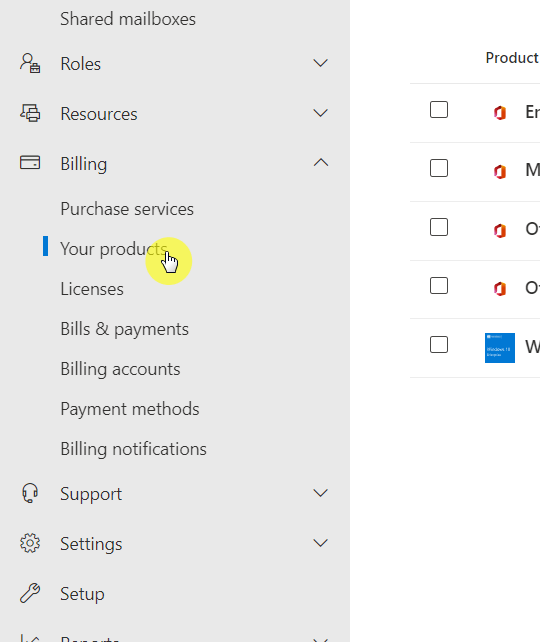Click the Office icon in third product row

(499, 230)
